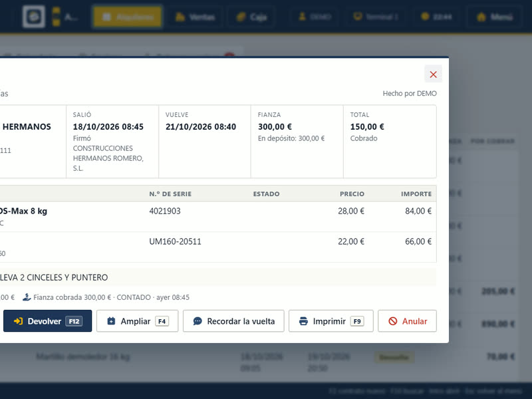Click the signer name CONSTRUCCIONES HERMANOS ROMERO, S.L.
Image resolution: width=532 pixels, height=399 pixels.
click(108, 158)
